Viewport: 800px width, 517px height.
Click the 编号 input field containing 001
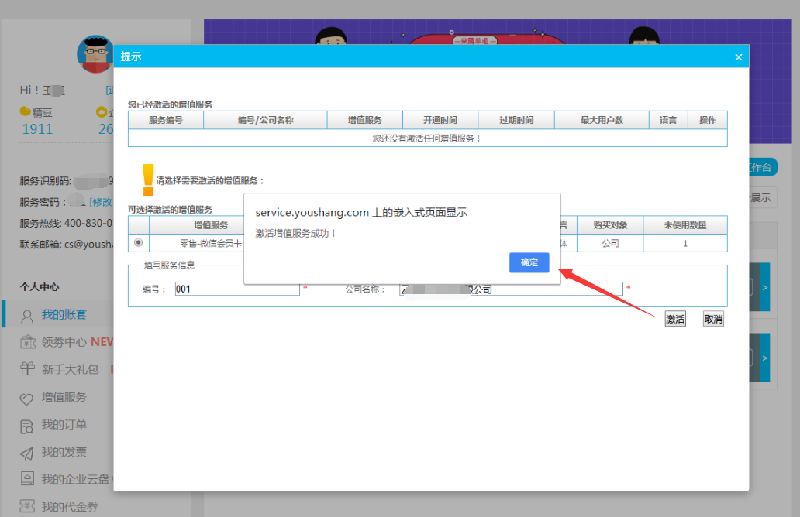pyautogui.click(x=237, y=289)
